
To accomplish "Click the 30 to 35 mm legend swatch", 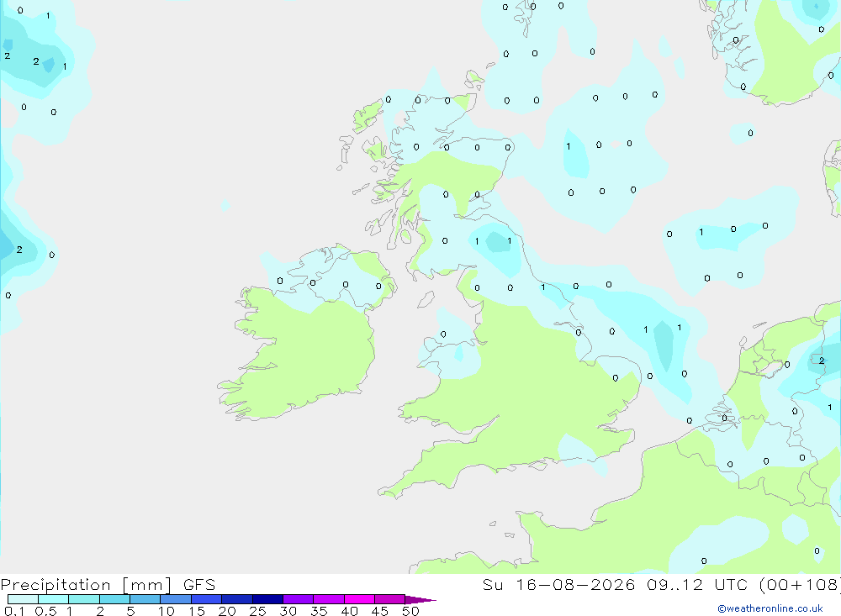I will (x=299, y=599).
